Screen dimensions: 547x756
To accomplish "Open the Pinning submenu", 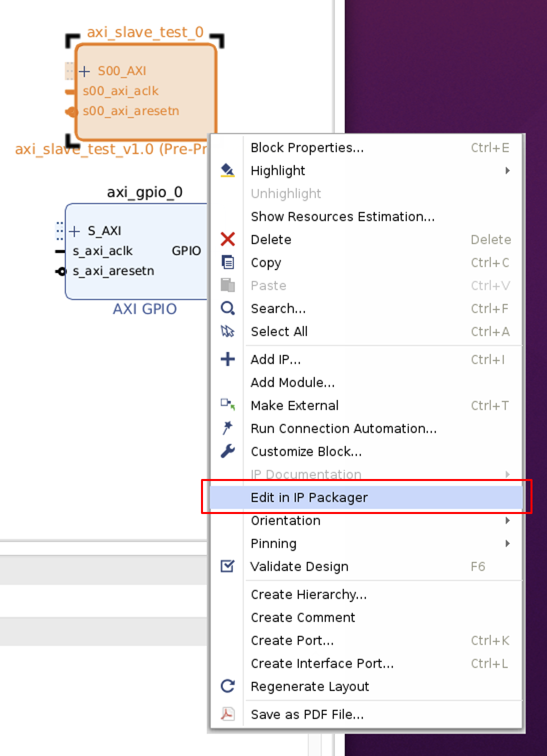I will [273, 543].
